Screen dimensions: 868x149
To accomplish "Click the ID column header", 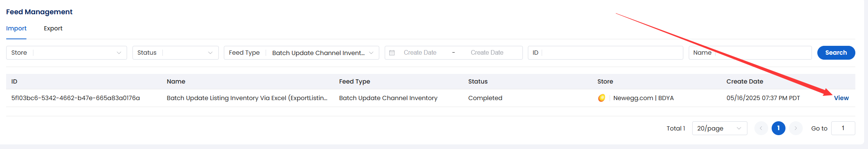I will tap(14, 82).
